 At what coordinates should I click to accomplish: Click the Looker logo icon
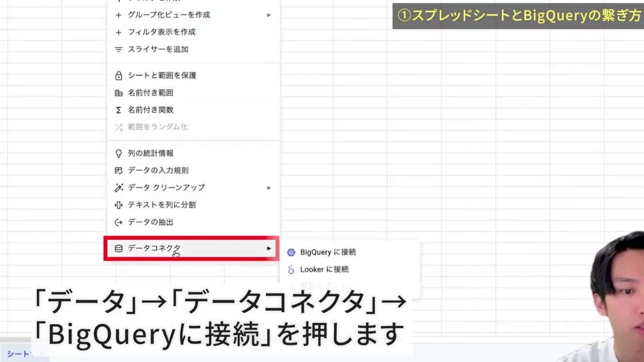291,270
